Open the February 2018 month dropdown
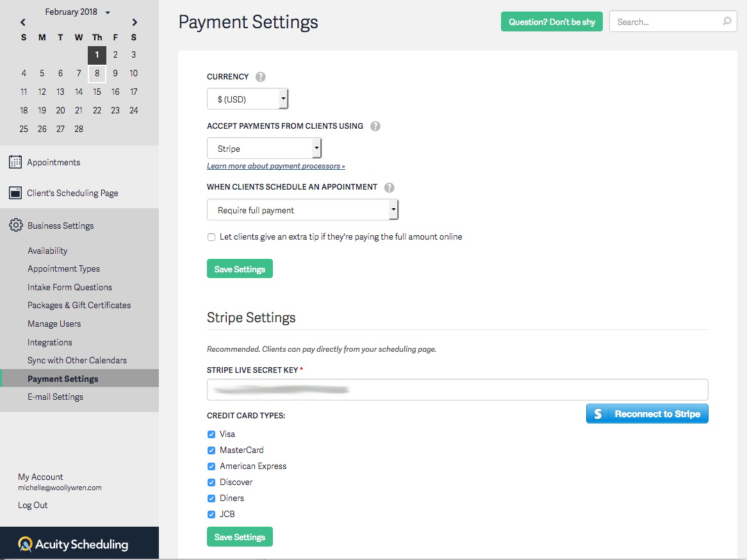The height and width of the screenshot is (560, 747). coord(78,12)
